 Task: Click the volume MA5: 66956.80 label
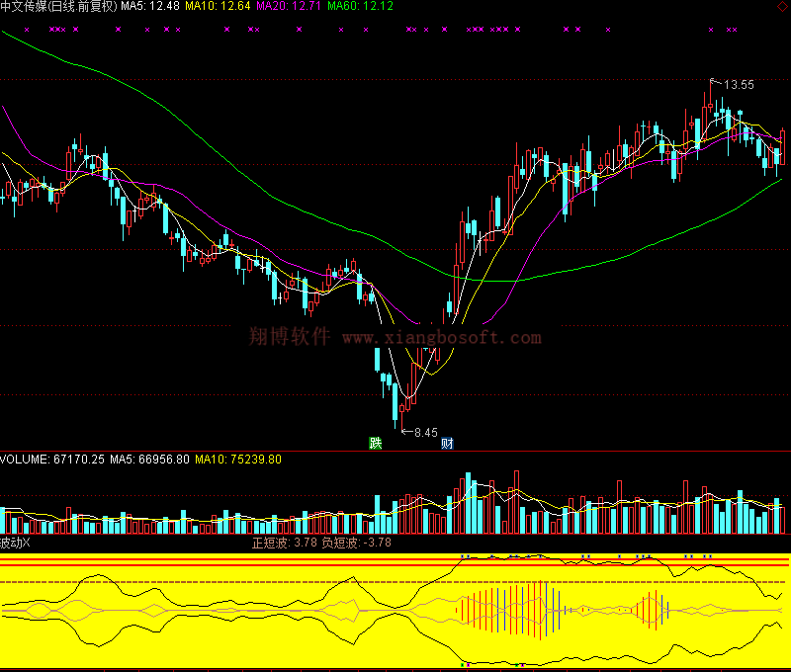click(150, 460)
